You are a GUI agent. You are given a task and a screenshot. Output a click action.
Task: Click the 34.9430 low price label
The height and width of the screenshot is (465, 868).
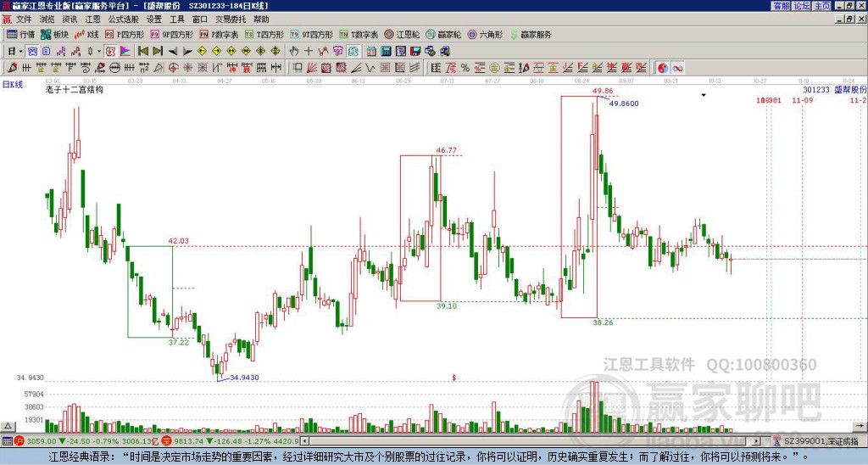[x=244, y=378]
